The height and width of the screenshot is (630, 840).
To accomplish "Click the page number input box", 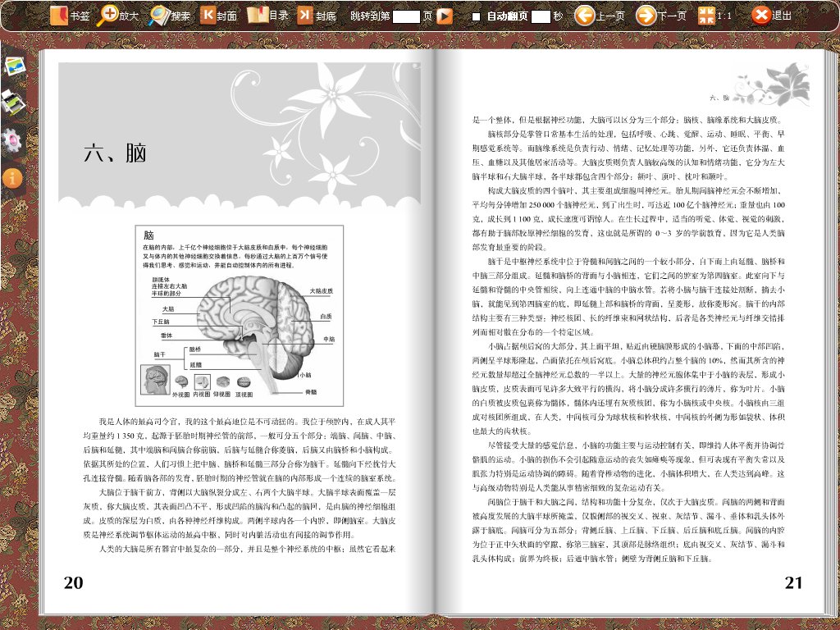I will (406, 16).
